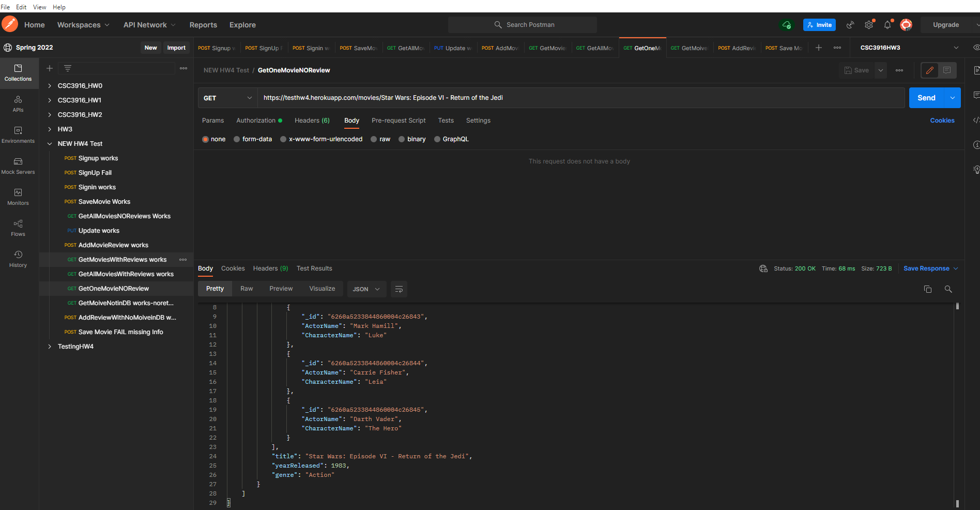Search within the response body
Screen dimensions: 980x510
coord(948,289)
